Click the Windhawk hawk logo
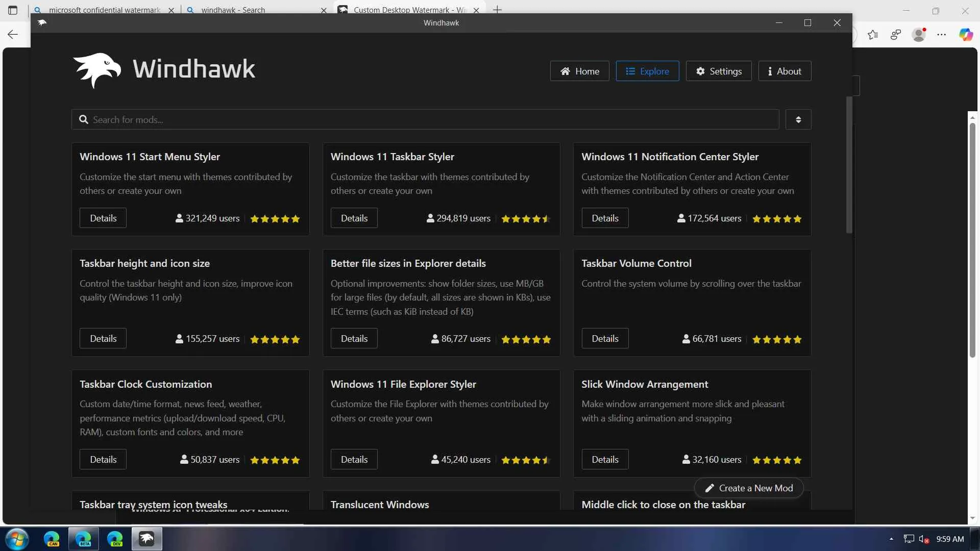Image resolution: width=980 pixels, height=551 pixels. point(97,69)
